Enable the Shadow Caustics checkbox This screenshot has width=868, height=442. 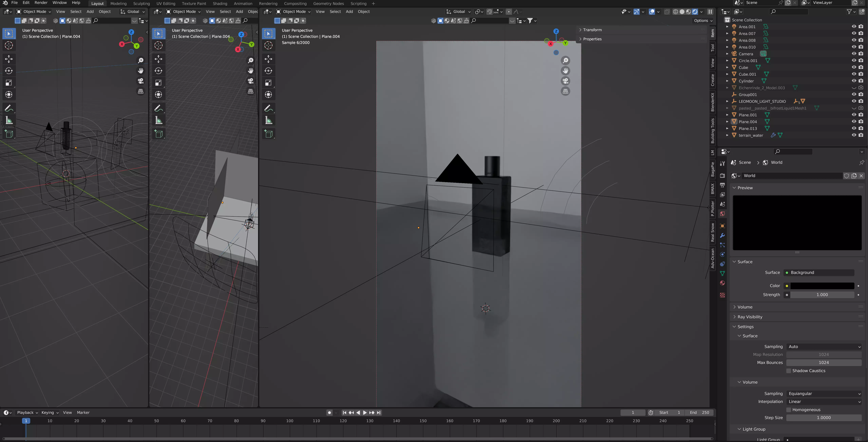point(788,371)
